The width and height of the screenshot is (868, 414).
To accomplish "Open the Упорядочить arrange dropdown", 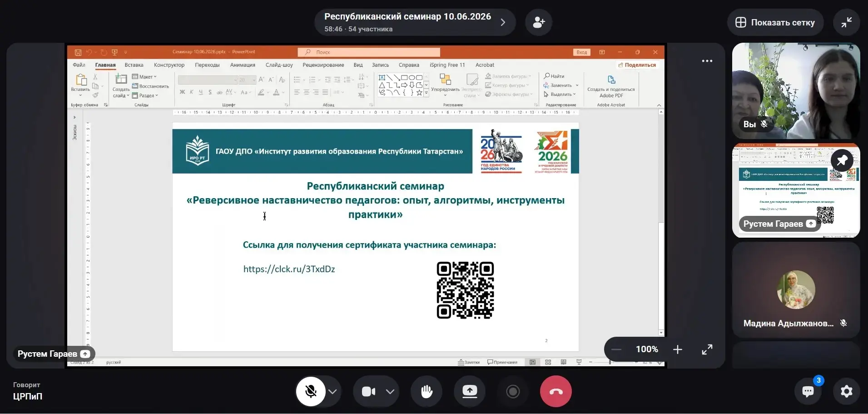I will [x=445, y=85].
